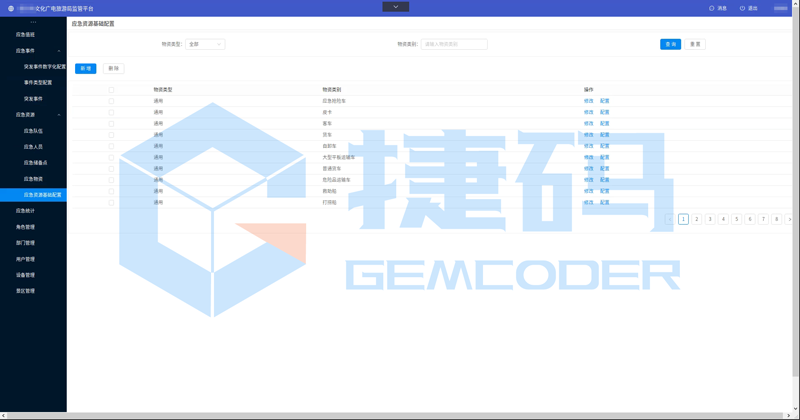Click 配置 link for 应急抢险车 row
Viewport: 800px width, 420px height.
coord(605,101)
